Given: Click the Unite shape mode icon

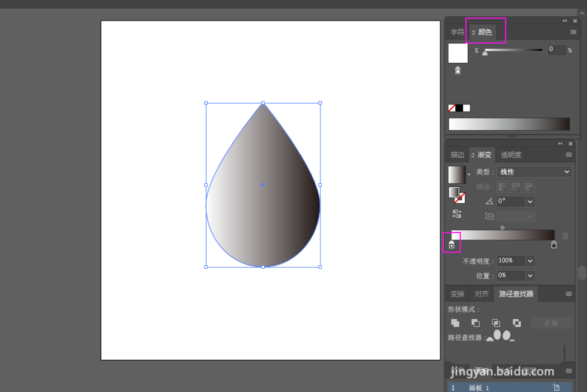Looking at the screenshot, I should point(455,323).
